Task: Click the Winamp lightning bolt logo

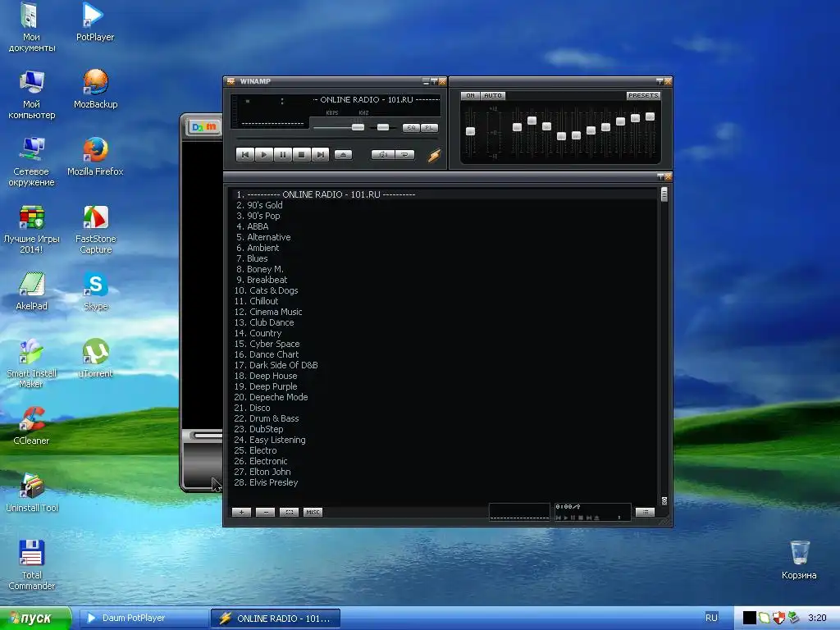Action: (434, 155)
